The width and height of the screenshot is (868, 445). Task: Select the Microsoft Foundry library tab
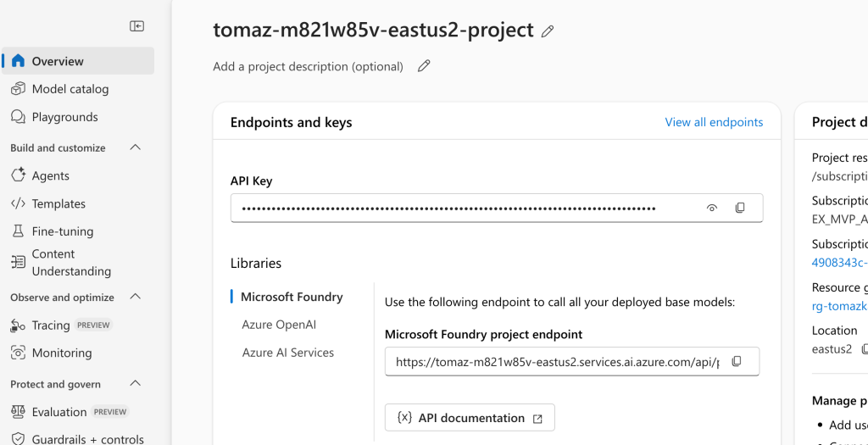click(x=292, y=297)
